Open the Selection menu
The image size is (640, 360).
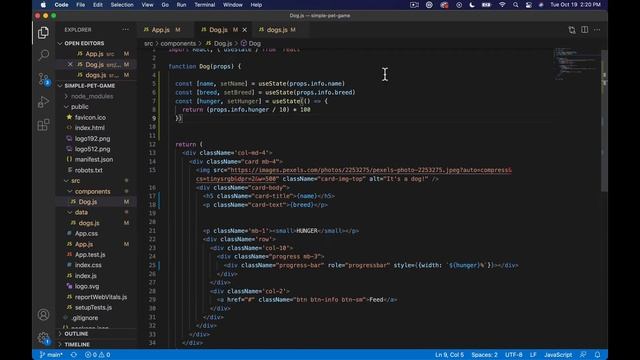pos(122,5)
